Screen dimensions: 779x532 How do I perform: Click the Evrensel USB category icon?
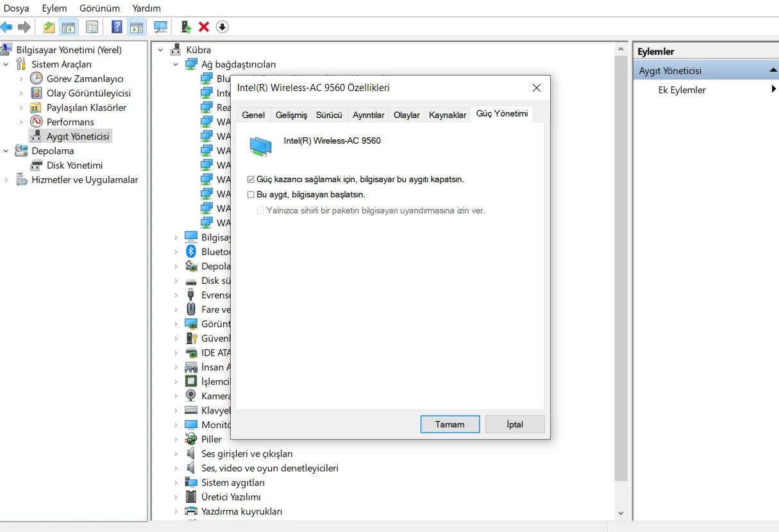click(x=191, y=295)
